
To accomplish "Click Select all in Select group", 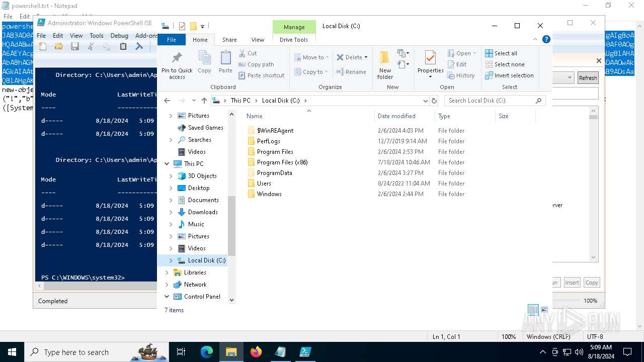I will (501, 53).
